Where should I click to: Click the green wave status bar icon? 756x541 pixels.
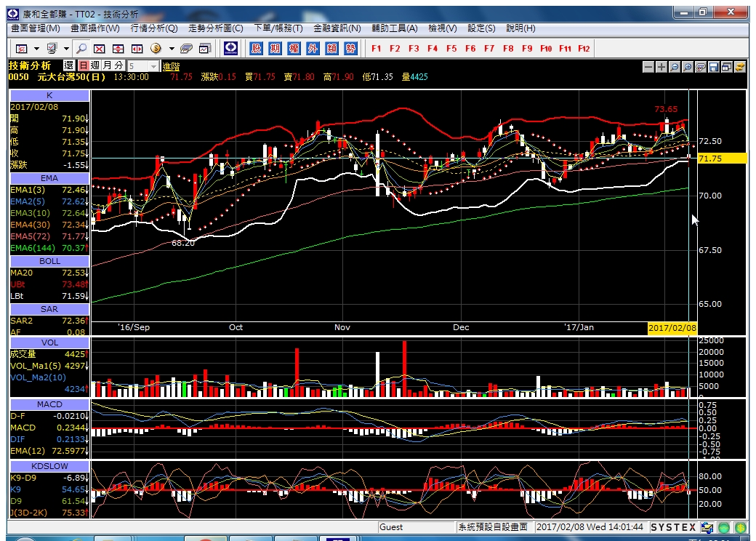tap(724, 527)
